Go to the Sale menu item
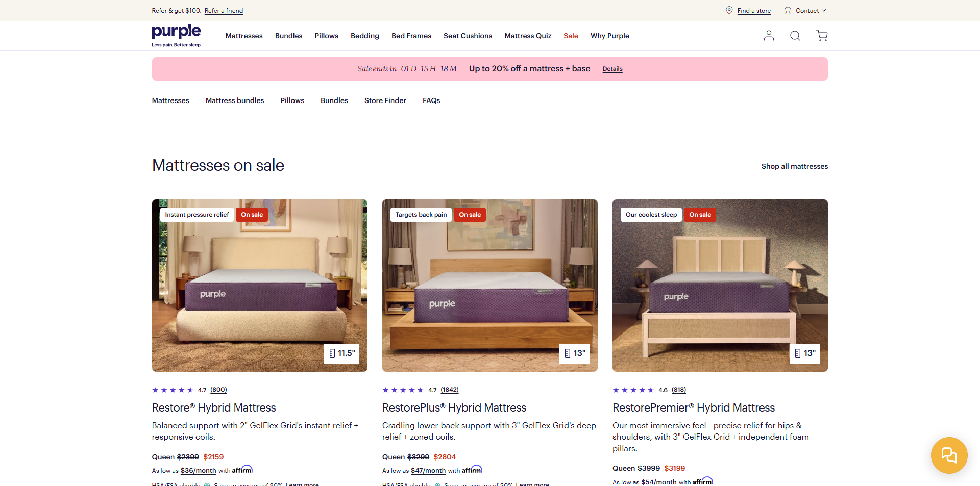The image size is (980, 486). pos(570,36)
